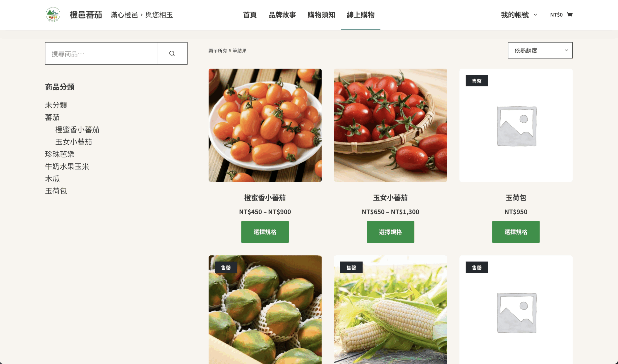Click the 售罄 badge on papaya product
Image resolution: width=618 pixels, height=364 pixels.
(x=226, y=267)
